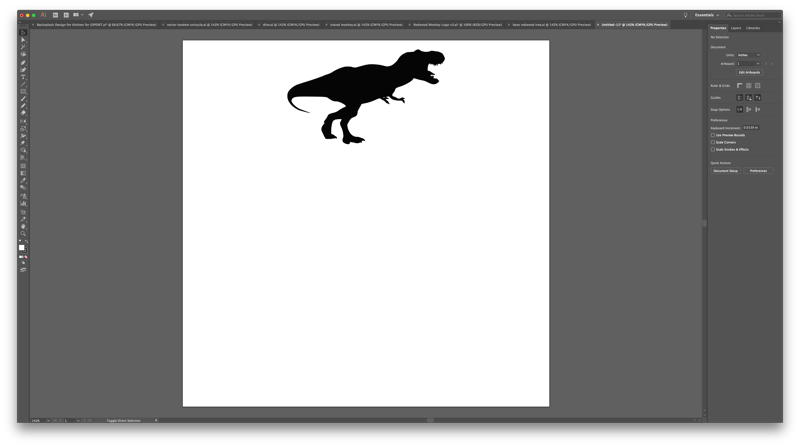Open the Essentials workspace switcher

(x=707, y=15)
